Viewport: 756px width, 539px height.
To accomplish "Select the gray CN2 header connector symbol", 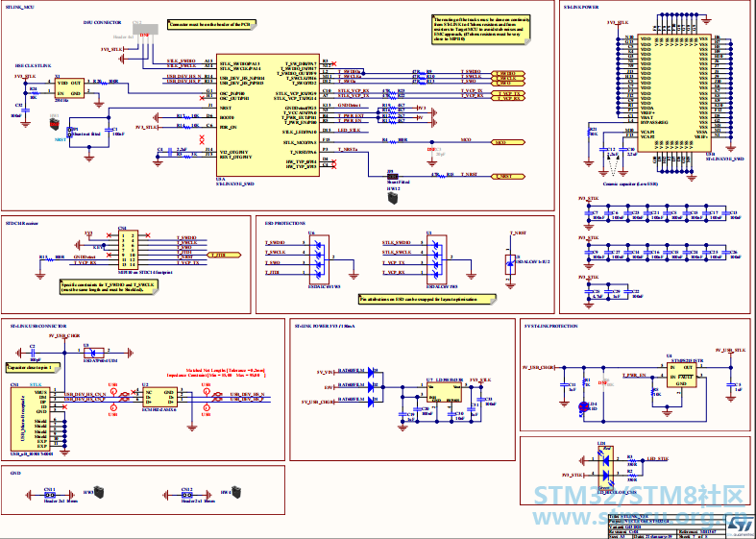I will 145,29.
